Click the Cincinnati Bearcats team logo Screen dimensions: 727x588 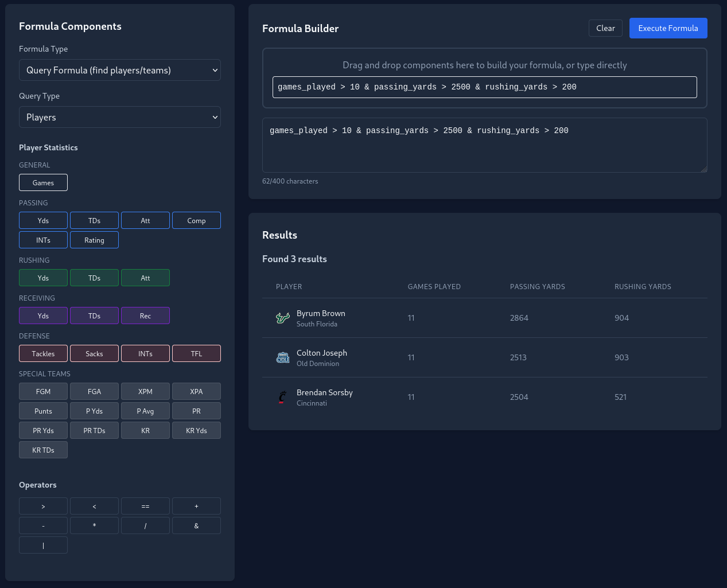[x=282, y=396]
